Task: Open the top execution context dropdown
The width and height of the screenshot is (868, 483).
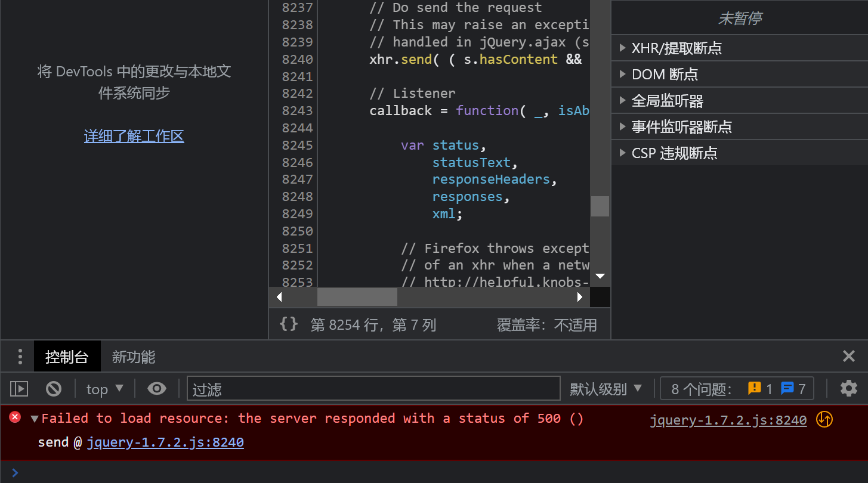Action: (104, 388)
